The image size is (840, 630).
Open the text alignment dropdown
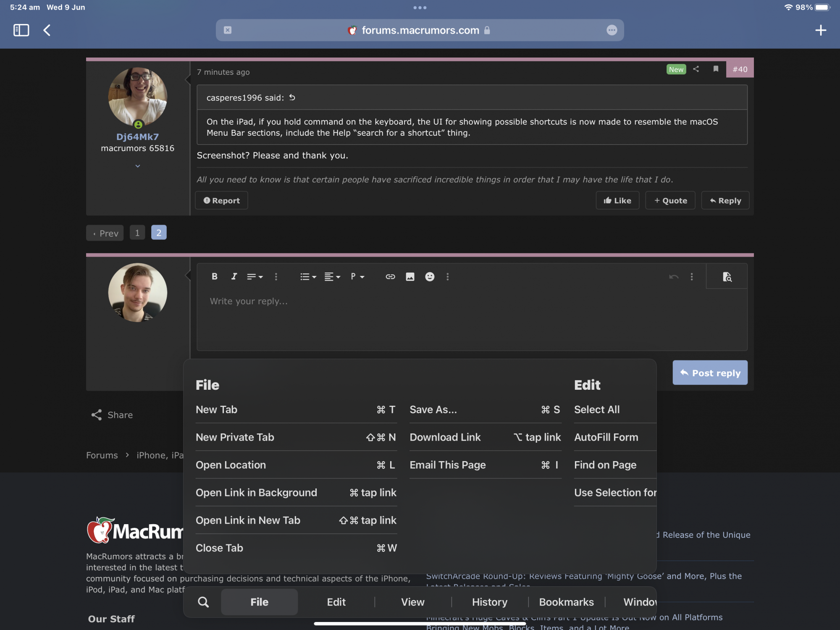click(332, 276)
